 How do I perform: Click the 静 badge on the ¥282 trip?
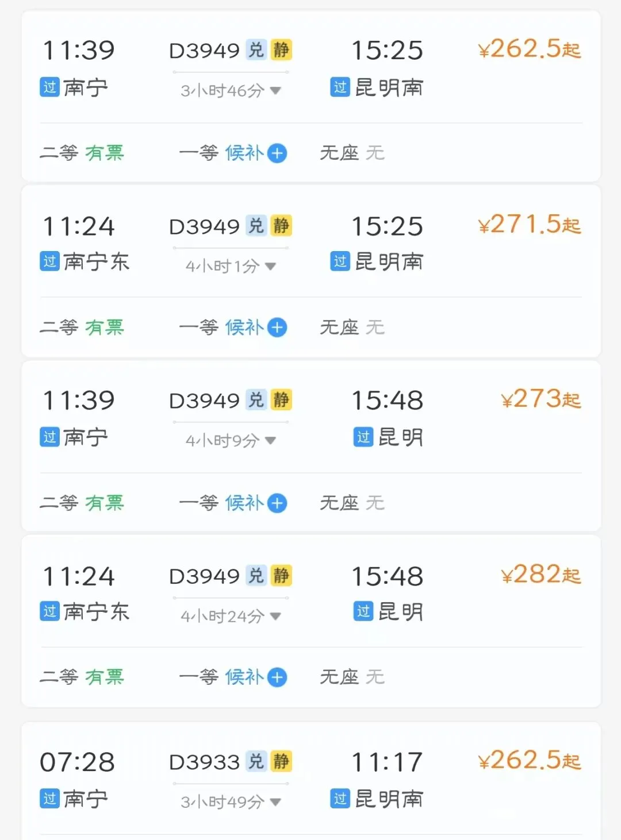(x=281, y=576)
